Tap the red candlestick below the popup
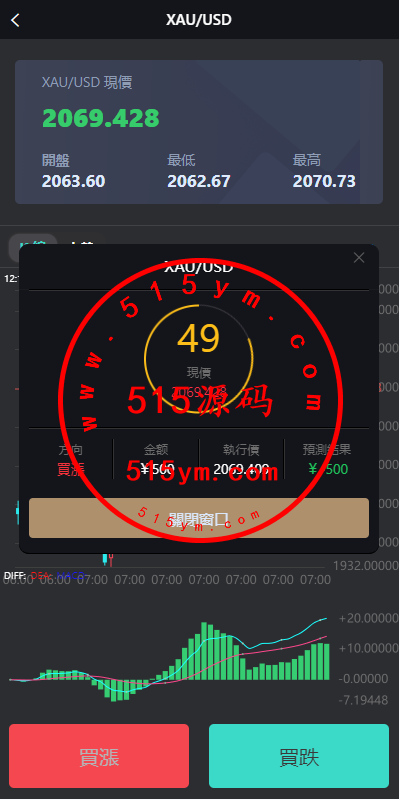 pyautogui.click(x=111, y=559)
